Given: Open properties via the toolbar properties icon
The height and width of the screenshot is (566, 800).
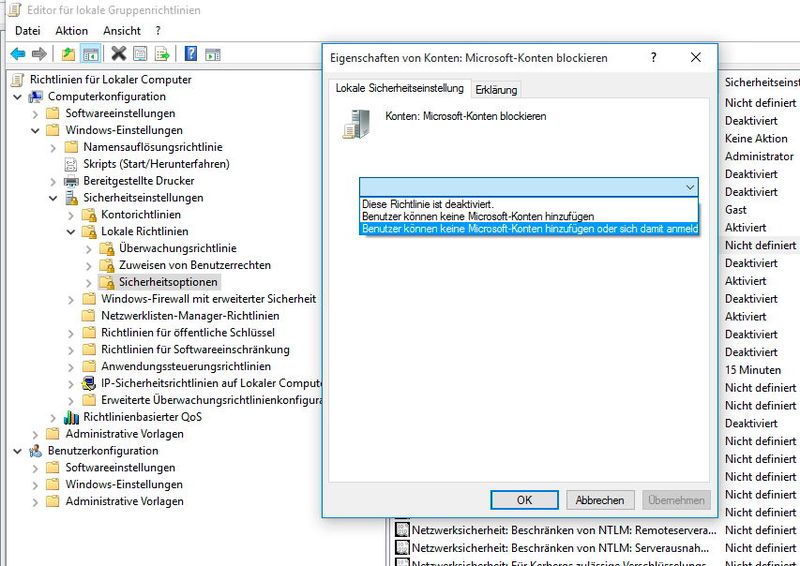Looking at the screenshot, I should tap(140, 54).
